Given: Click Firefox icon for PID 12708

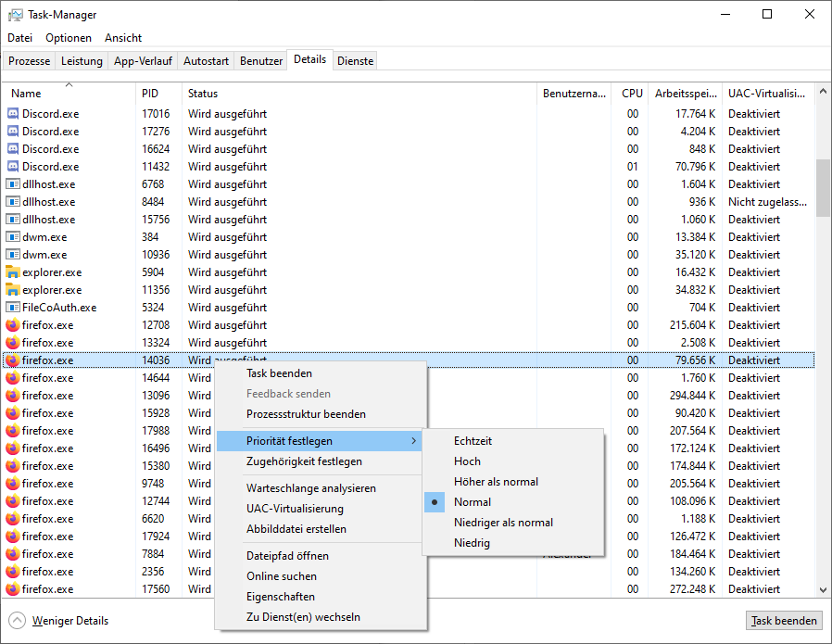Looking at the screenshot, I should tap(13, 324).
